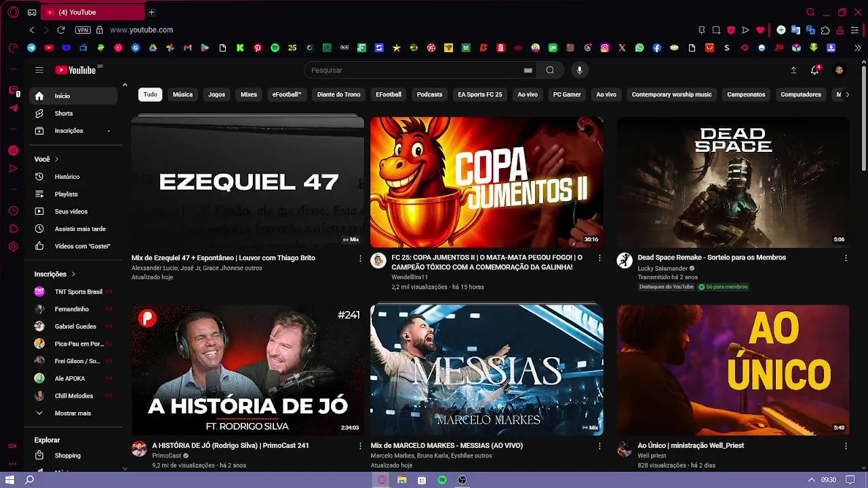
Task: Select the EA Sports FC 25 chip
Action: point(480,94)
